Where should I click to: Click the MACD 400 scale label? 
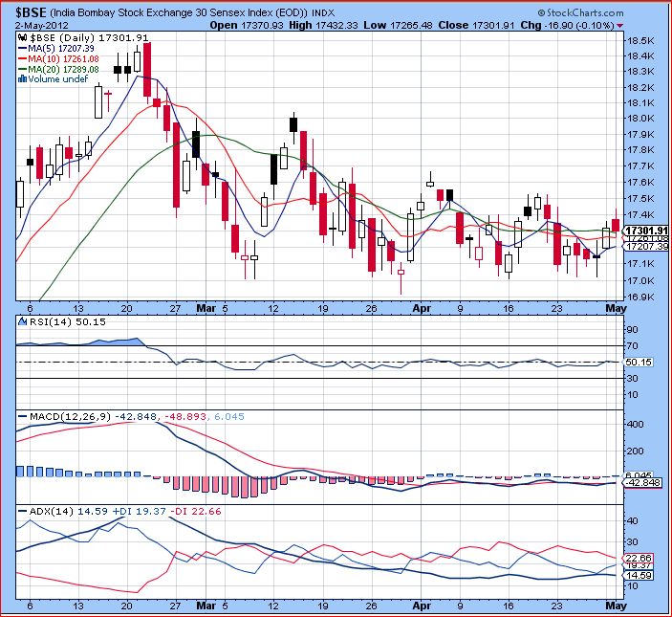coord(635,424)
